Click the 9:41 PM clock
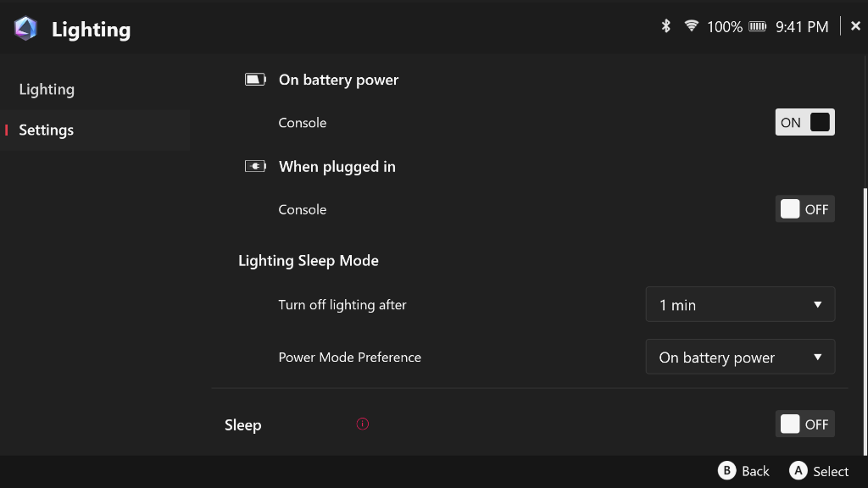Screen dimensions: 868x488 [802, 27]
